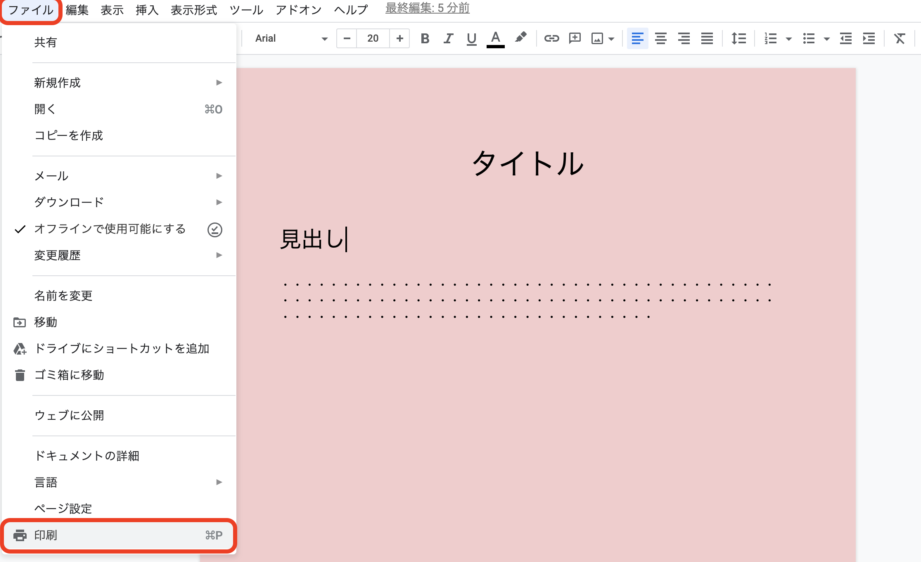Expand numbered list style dropdown
This screenshot has width=921, height=562.
(x=789, y=39)
